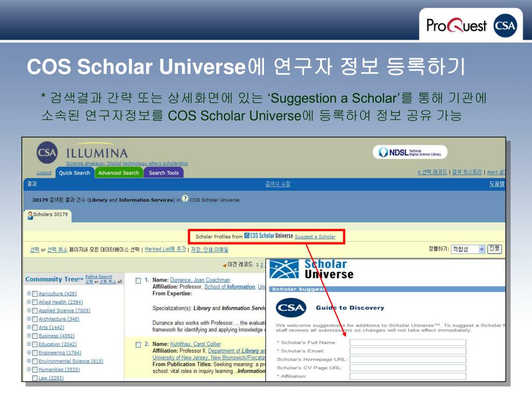Viewport: 532px width, 399px height.
Task: Click the CSA Guide to Discovery oval logo
Action: [291, 308]
